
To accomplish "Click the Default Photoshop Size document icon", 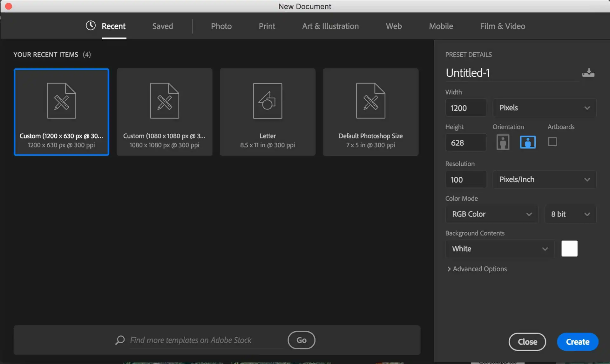I will pyautogui.click(x=370, y=101).
